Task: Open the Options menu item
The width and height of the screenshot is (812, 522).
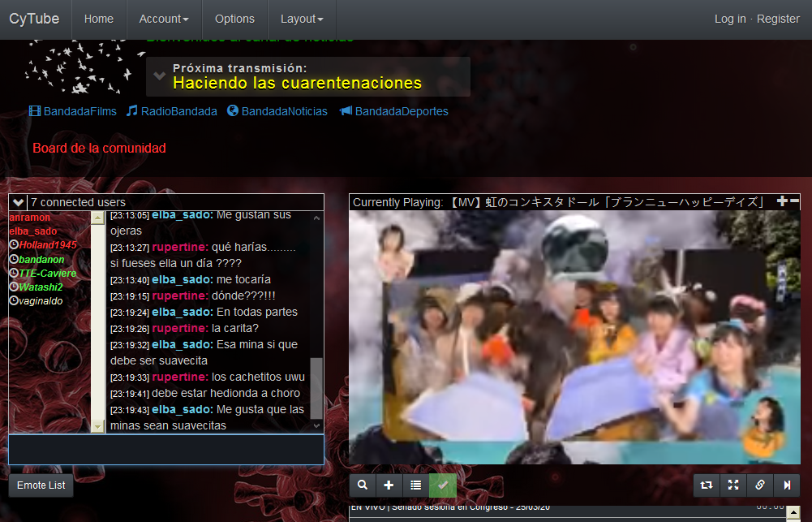Action: (x=234, y=19)
